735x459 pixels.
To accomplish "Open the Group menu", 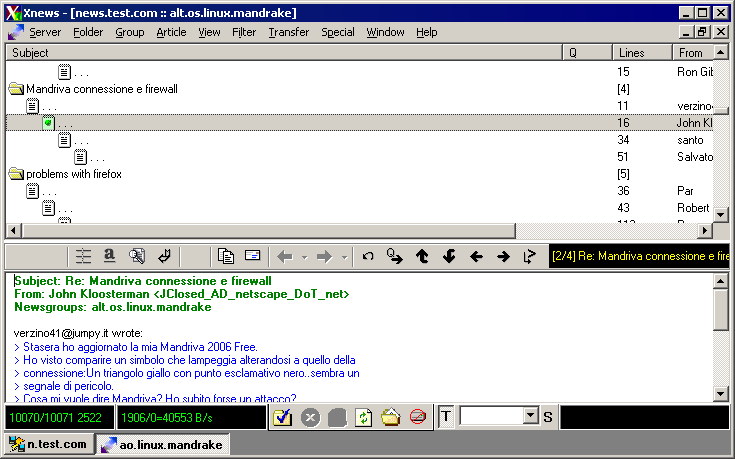I will coord(130,32).
